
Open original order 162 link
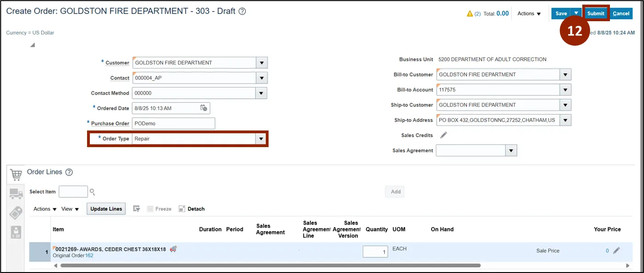point(89,255)
